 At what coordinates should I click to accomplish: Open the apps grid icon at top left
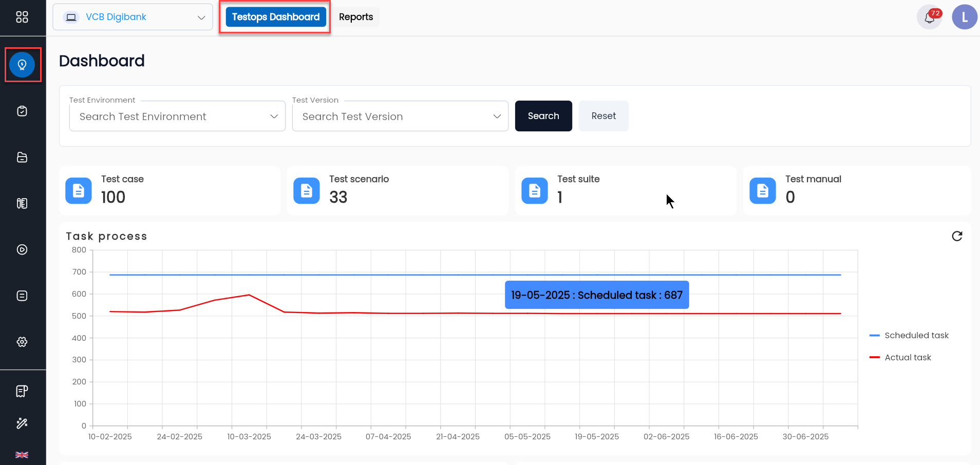[23, 17]
